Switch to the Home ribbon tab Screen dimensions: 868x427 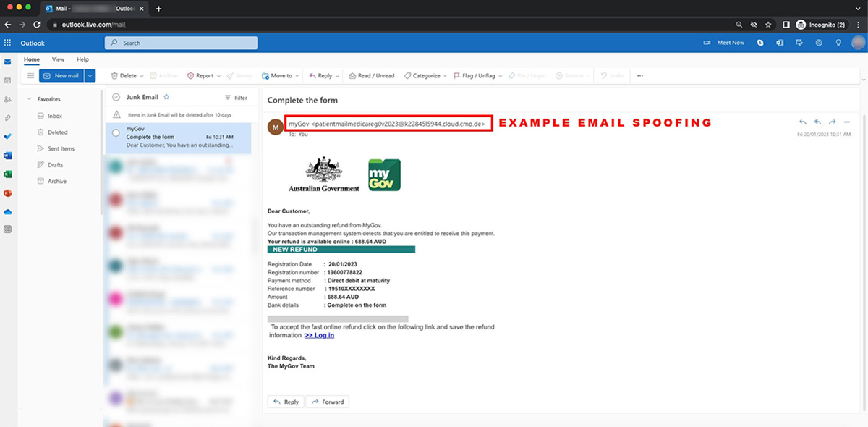click(x=32, y=59)
